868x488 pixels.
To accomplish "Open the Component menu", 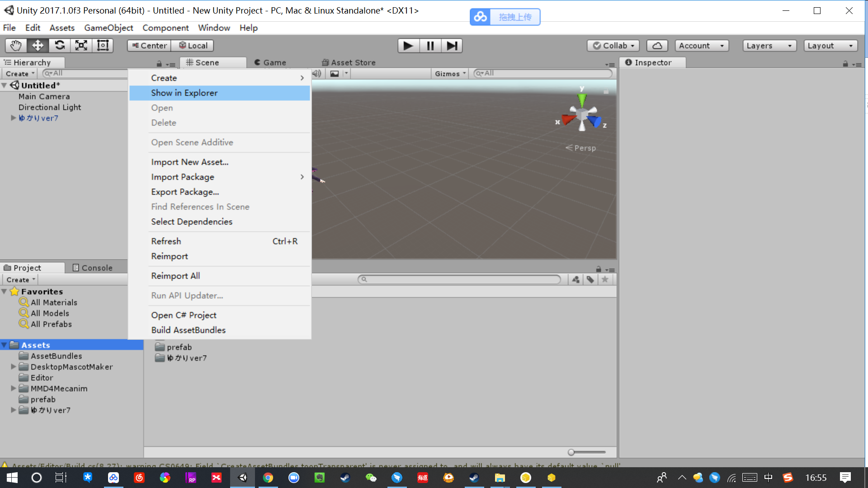I will pos(165,28).
